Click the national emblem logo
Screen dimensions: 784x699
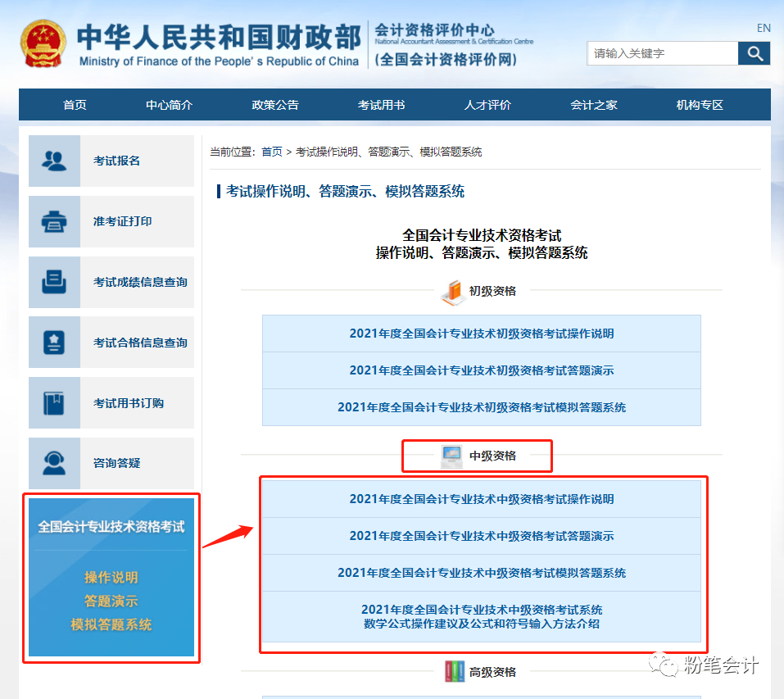pyautogui.click(x=43, y=43)
